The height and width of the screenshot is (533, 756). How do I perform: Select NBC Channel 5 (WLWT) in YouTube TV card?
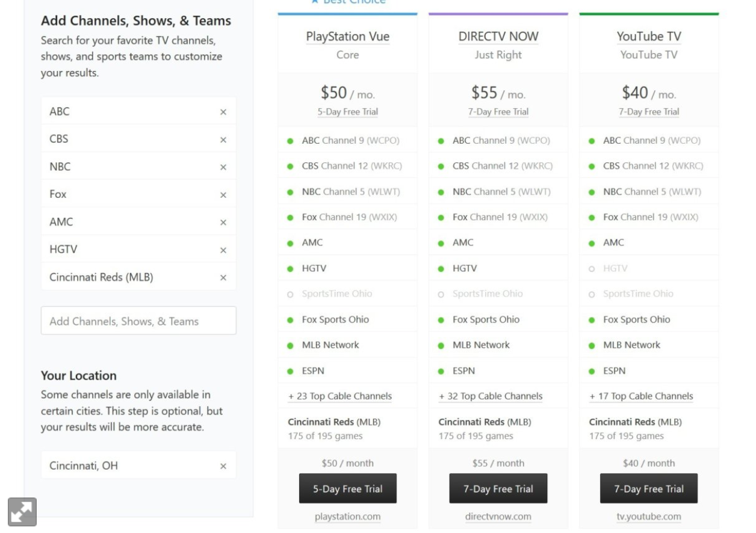652,192
